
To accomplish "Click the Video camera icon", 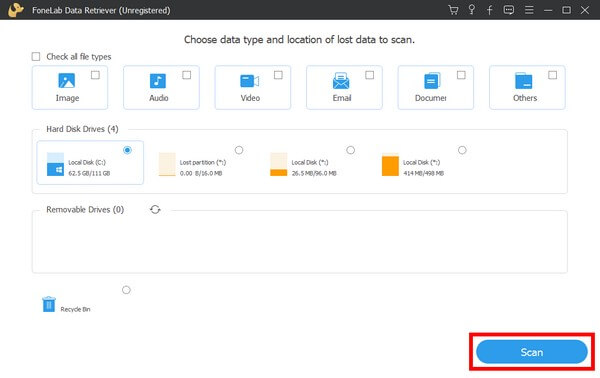I will (249, 81).
